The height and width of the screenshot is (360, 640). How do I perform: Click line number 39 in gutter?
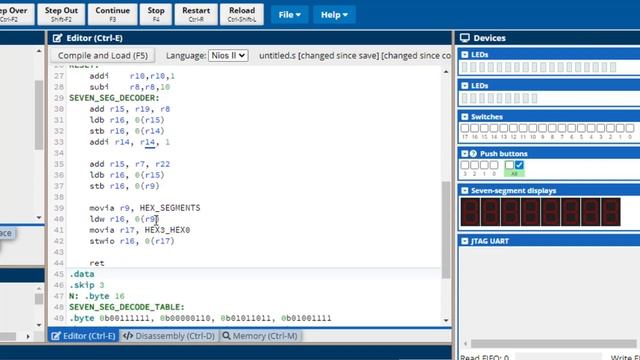click(59, 208)
